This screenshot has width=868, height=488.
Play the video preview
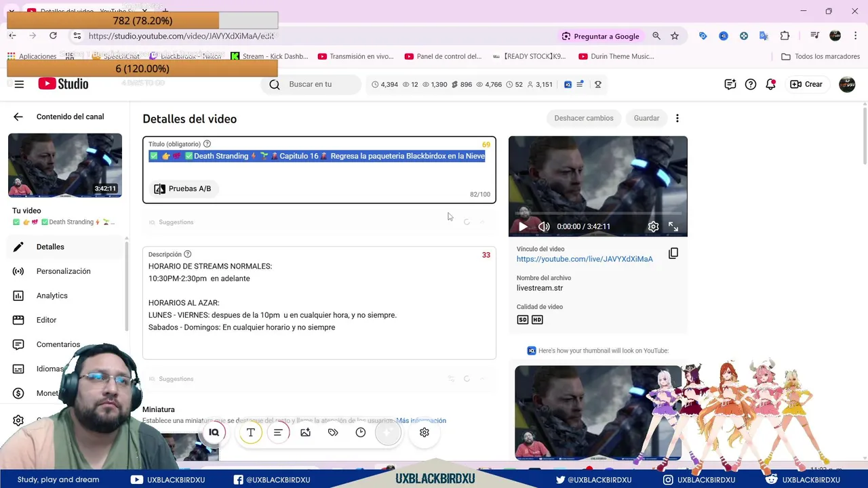tap(523, 226)
